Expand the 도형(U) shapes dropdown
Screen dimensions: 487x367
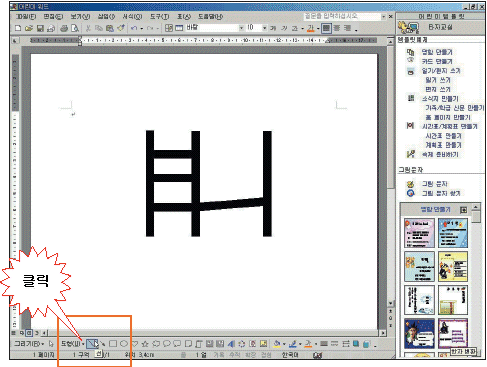pyautogui.click(x=72, y=343)
